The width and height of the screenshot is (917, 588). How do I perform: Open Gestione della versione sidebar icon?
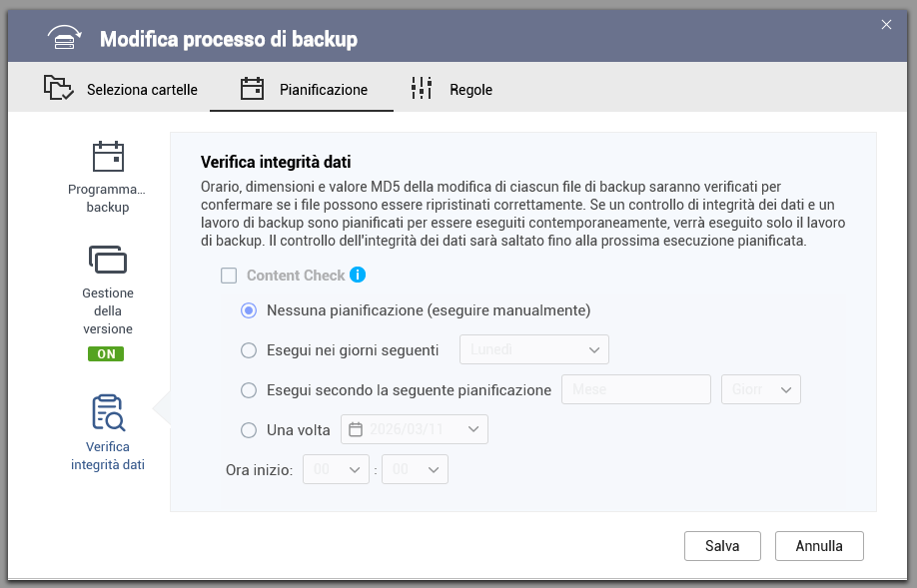[107, 259]
